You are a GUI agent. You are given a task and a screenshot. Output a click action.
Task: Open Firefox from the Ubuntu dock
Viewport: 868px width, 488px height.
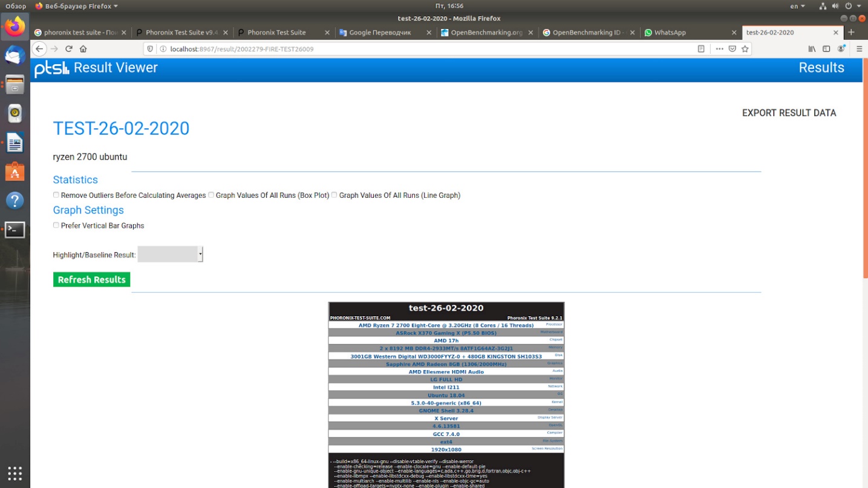(x=15, y=27)
